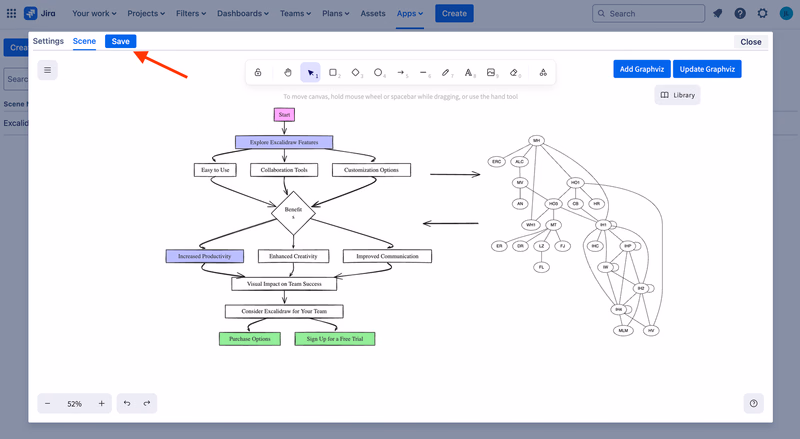
Task: Zoom in with the plus button
Action: tap(102, 403)
